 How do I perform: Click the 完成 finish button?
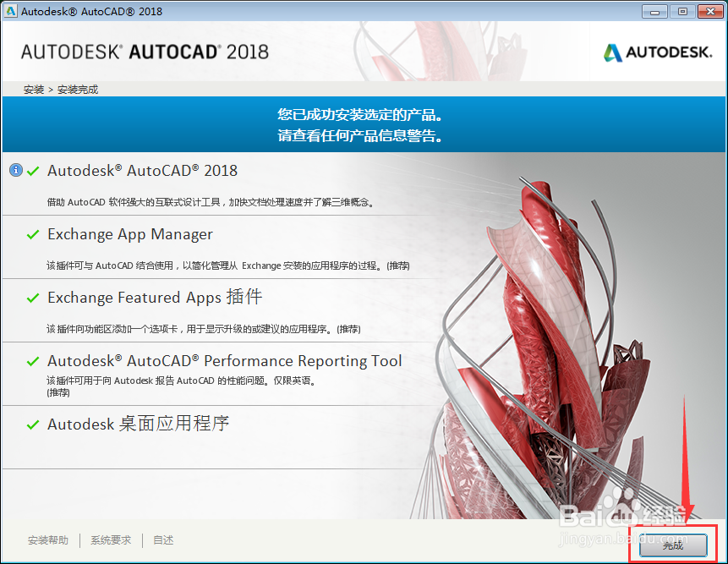tap(673, 545)
